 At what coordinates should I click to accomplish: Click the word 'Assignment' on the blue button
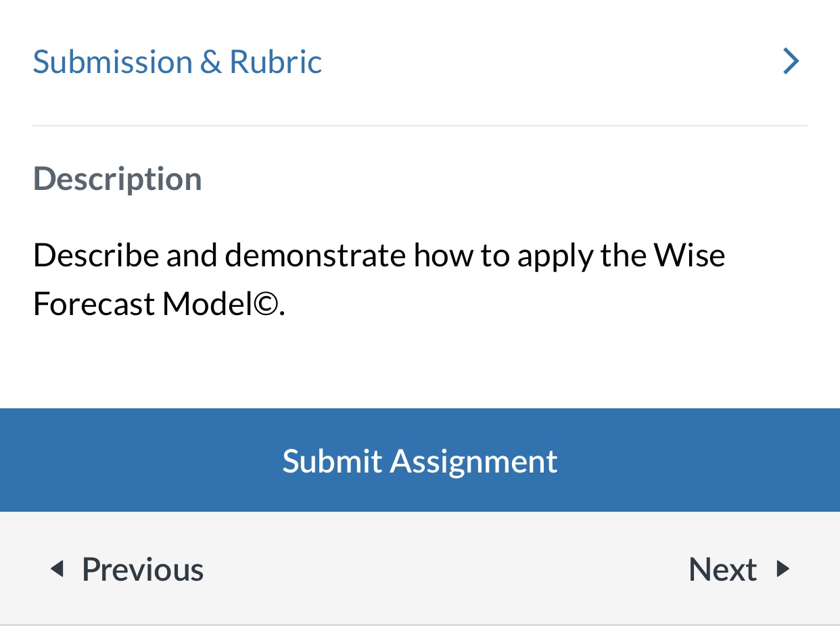tap(473, 461)
